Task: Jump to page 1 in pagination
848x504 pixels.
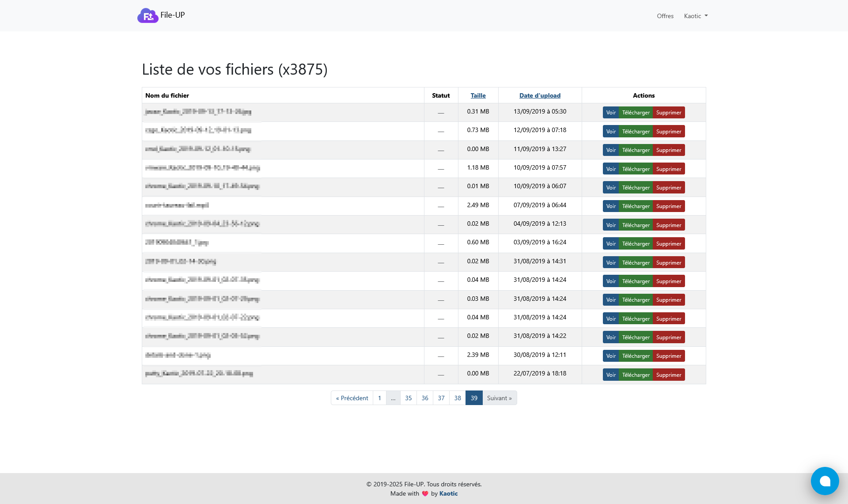Action: click(379, 398)
